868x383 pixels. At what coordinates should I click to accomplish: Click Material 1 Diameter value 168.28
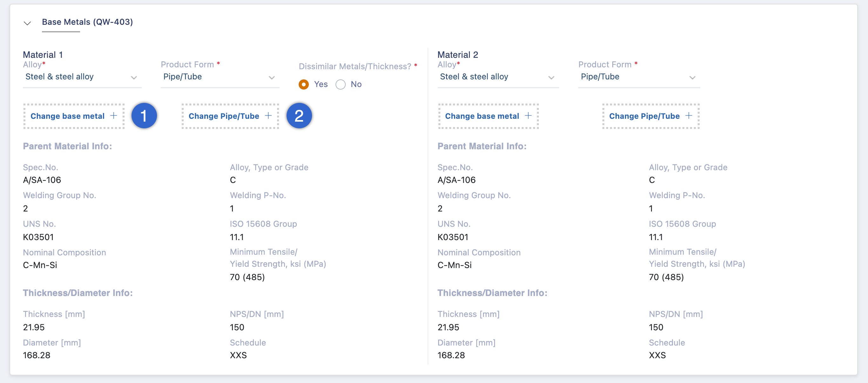pos(37,355)
